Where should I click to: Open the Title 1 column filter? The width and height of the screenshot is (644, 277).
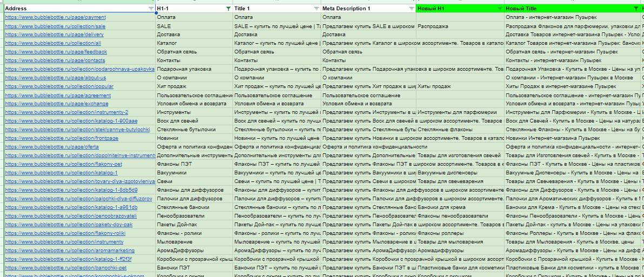(316, 9)
